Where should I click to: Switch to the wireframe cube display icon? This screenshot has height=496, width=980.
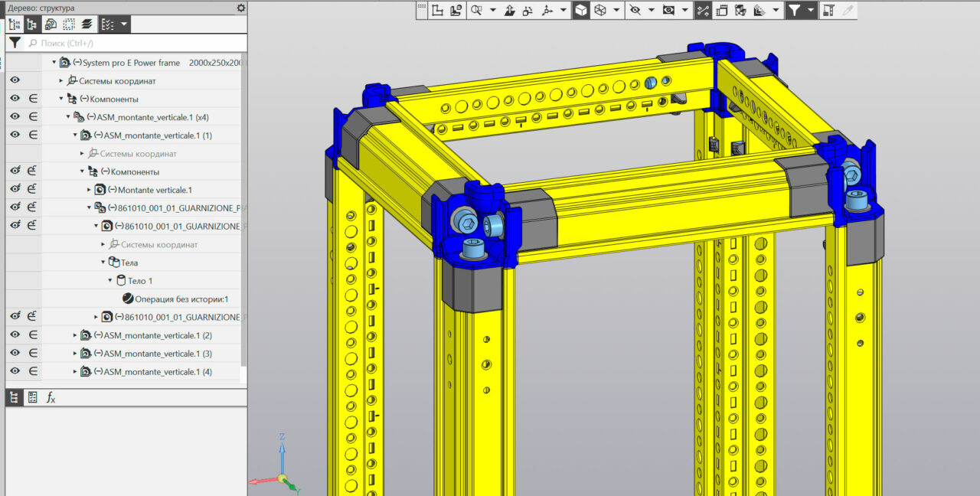601,10
